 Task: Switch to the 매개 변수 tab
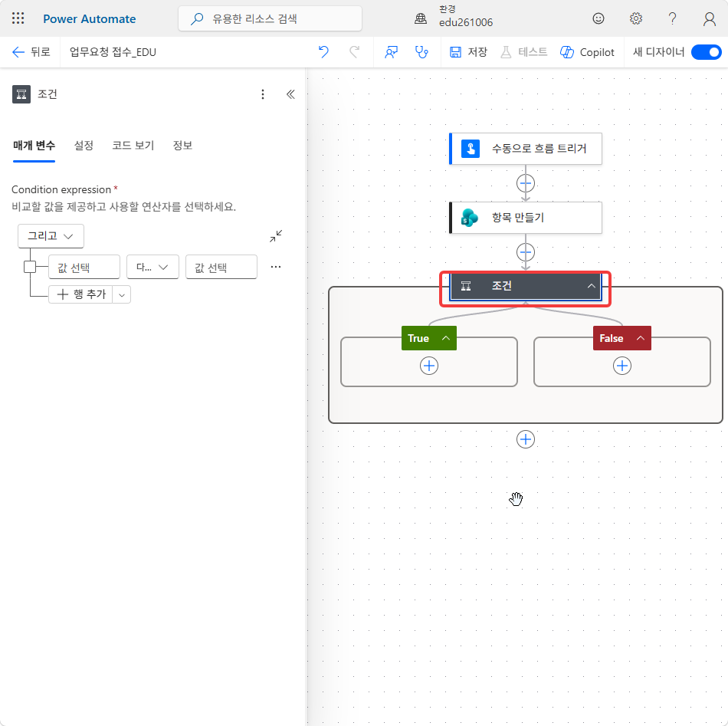(x=34, y=146)
